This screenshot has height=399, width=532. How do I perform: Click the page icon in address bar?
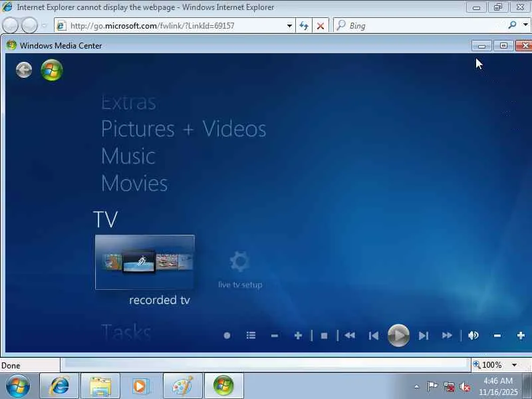[x=61, y=26]
